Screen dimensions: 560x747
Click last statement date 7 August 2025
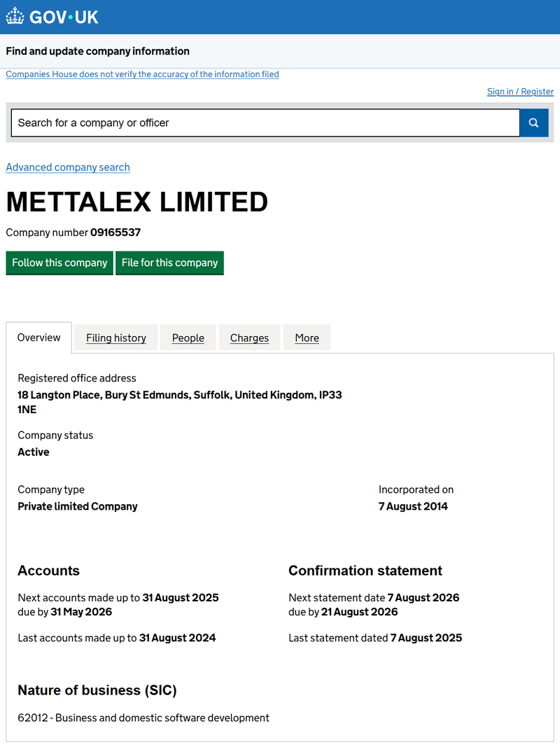[x=426, y=638]
